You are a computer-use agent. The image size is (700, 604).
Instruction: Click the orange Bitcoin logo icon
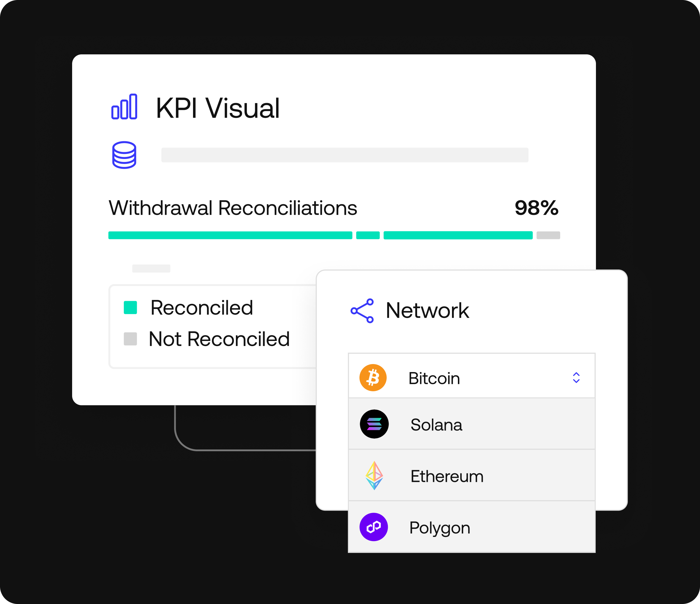373,378
